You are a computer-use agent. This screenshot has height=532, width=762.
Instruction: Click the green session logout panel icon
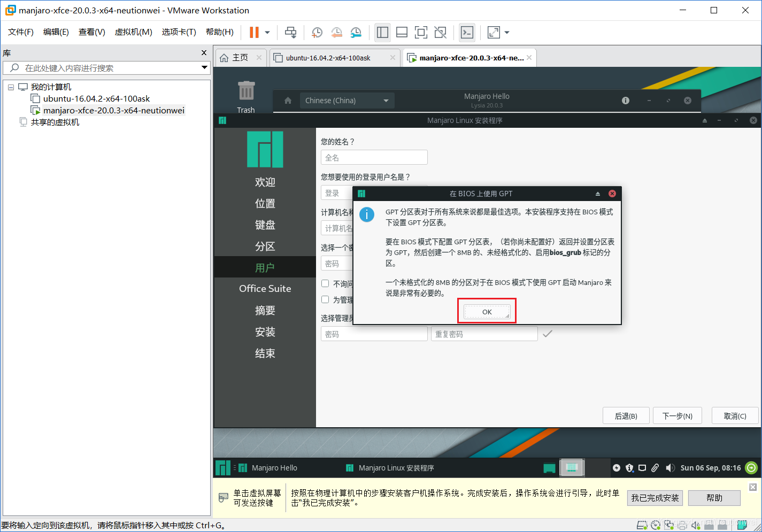[x=751, y=468]
